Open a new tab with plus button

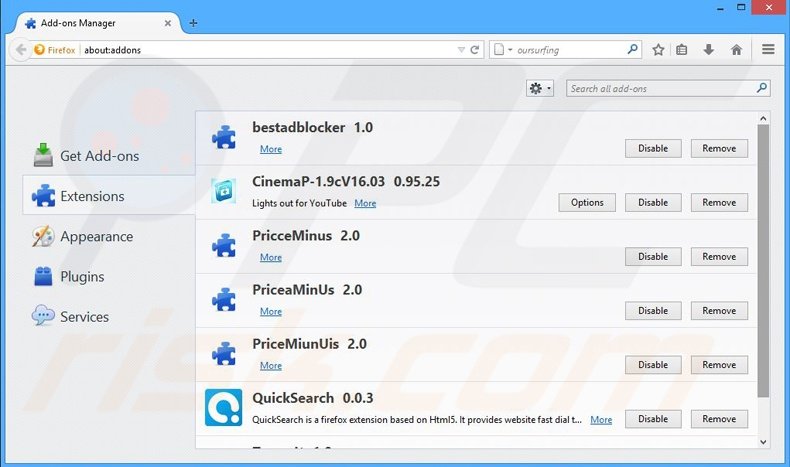click(x=193, y=23)
